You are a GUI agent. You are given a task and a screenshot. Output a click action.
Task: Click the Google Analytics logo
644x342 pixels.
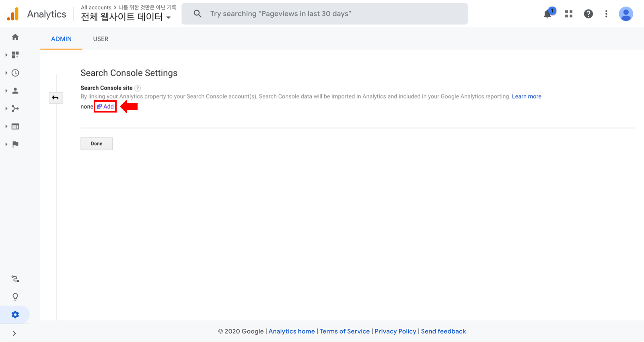point(13,14)
